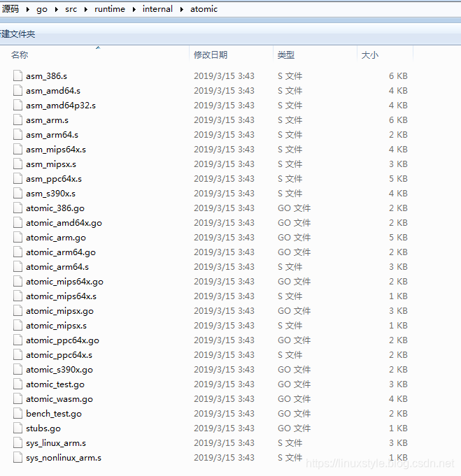This screenshot has height=476, width=461.
Task: Click the asm_386.s file icon
Action: (x=18, y=75)
